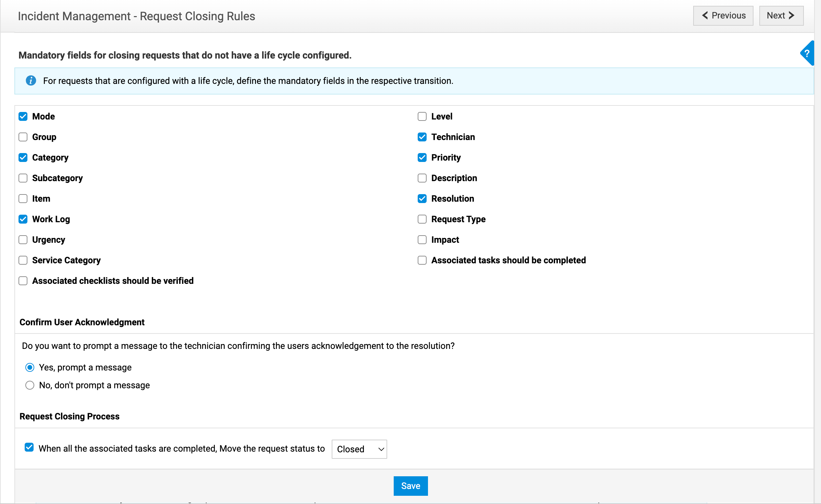Image resolution: width=821 pixels, height=504 pixels.
Task: Uncheck the Resolution checkbox
Action: point(422,199)
